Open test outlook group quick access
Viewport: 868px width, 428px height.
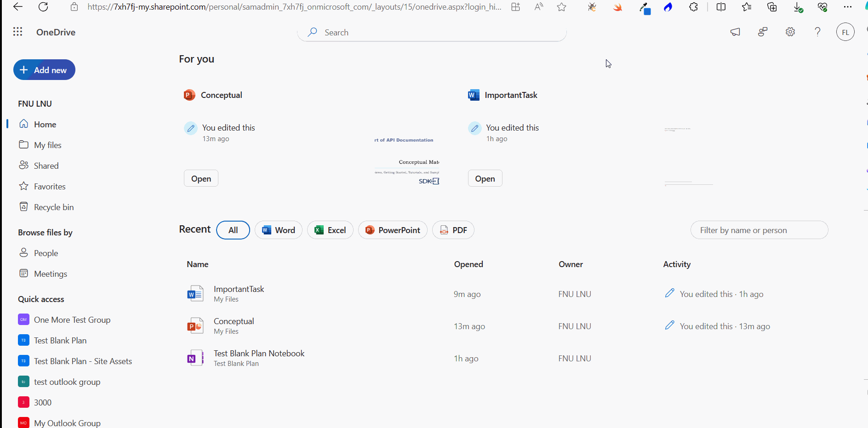tap(67, 382)
